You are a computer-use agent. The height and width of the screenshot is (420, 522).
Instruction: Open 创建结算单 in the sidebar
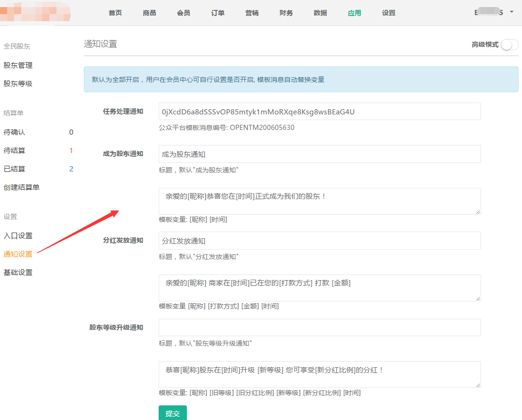tap(22, 187)
